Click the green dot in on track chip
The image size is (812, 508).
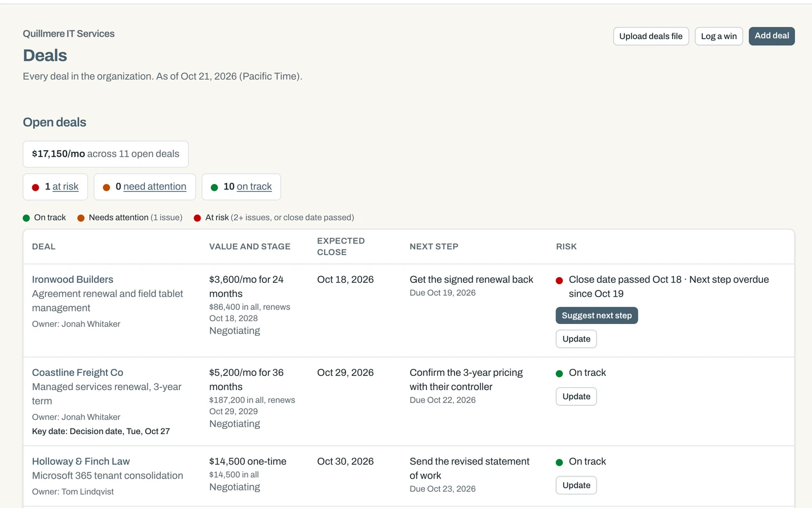214,187
